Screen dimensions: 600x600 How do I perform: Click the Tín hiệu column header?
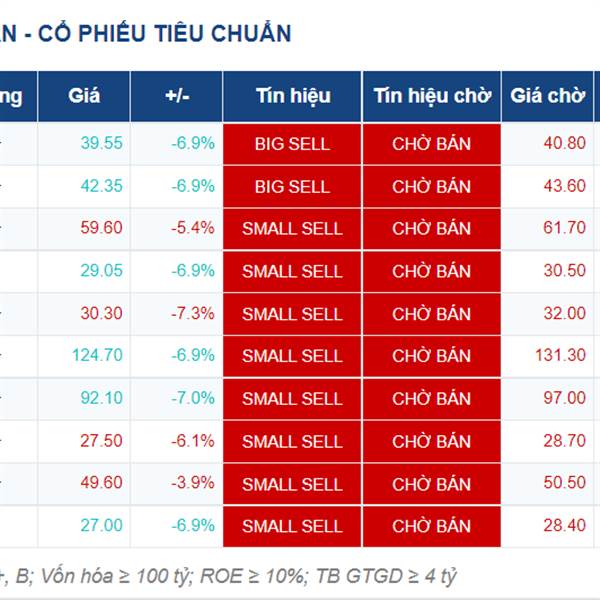292,96
